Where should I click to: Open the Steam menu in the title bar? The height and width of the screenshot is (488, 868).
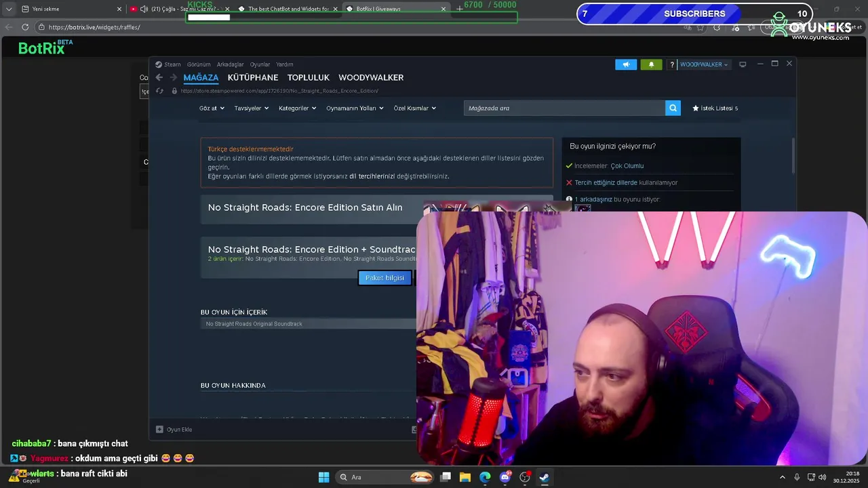(172, 64)
